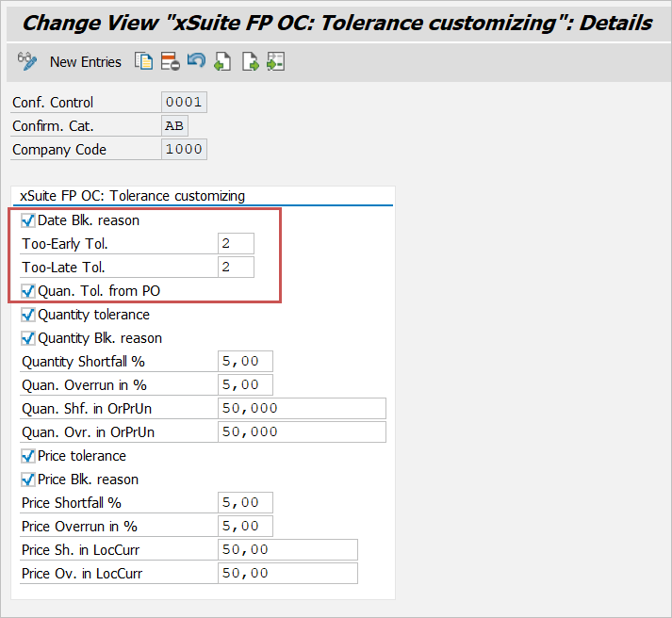Focus the Quan. Ovr. in OrPrUn field

click(x=302, y=432)
